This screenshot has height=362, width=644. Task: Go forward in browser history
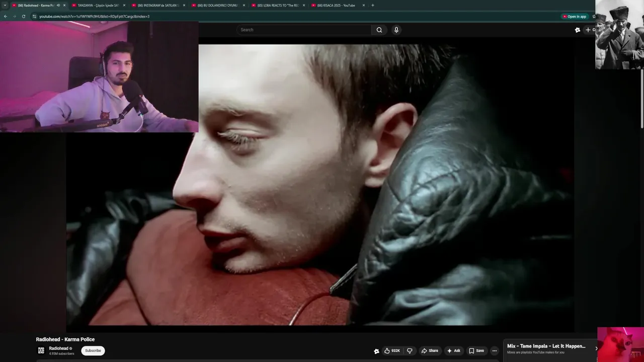point(14,16)
